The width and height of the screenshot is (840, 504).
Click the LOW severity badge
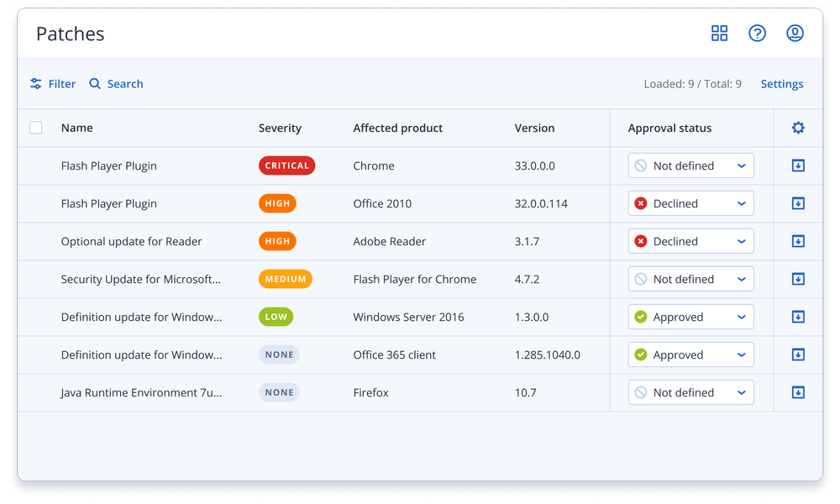(x=276, y=317)
